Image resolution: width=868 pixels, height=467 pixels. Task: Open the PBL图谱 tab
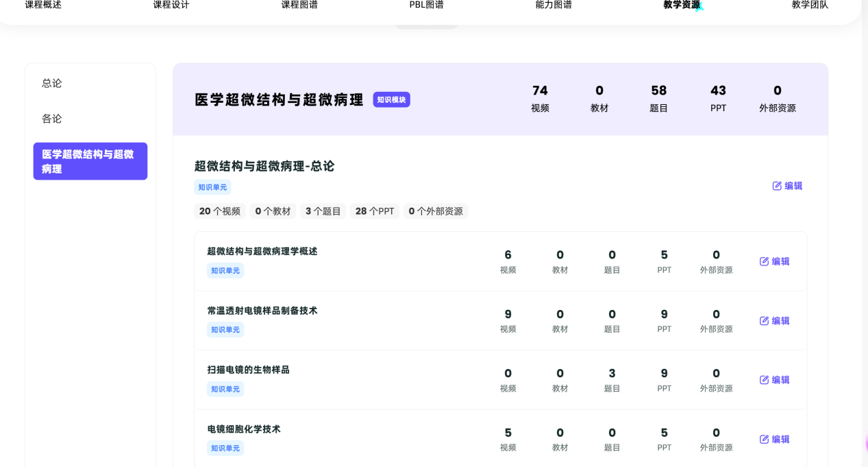pyautogui.click(x=426, y=5)
